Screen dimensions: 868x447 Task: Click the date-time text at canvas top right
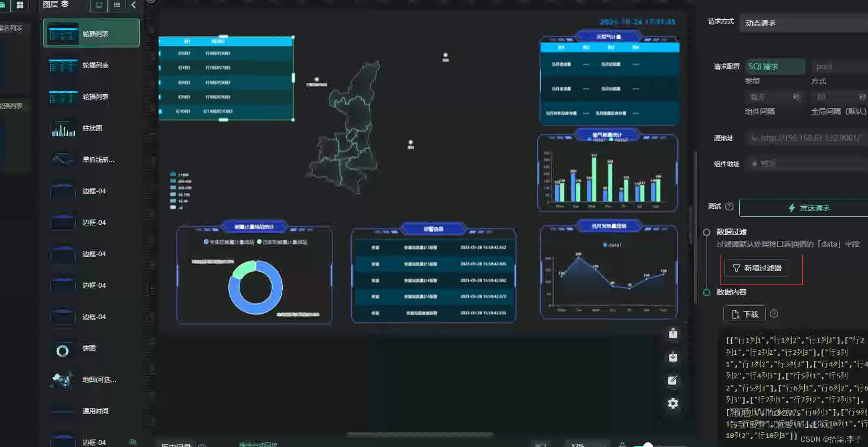tap(637, 22)
